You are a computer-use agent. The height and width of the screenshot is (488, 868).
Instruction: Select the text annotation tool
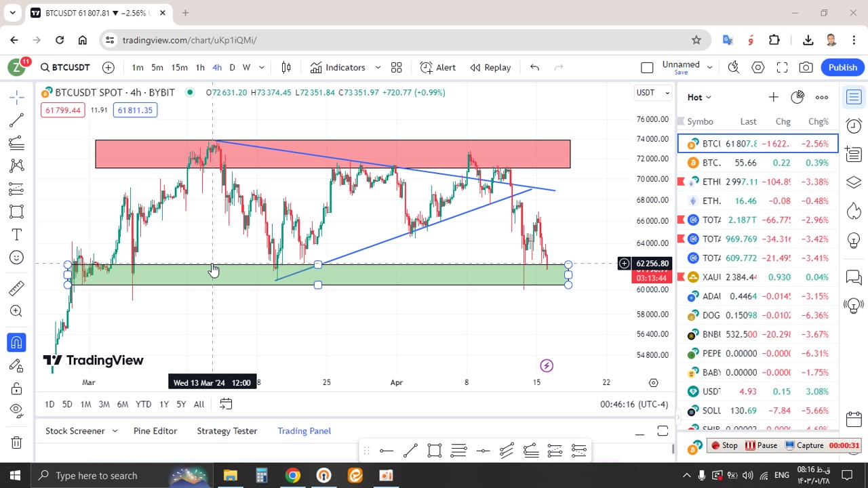coord(17,235)
